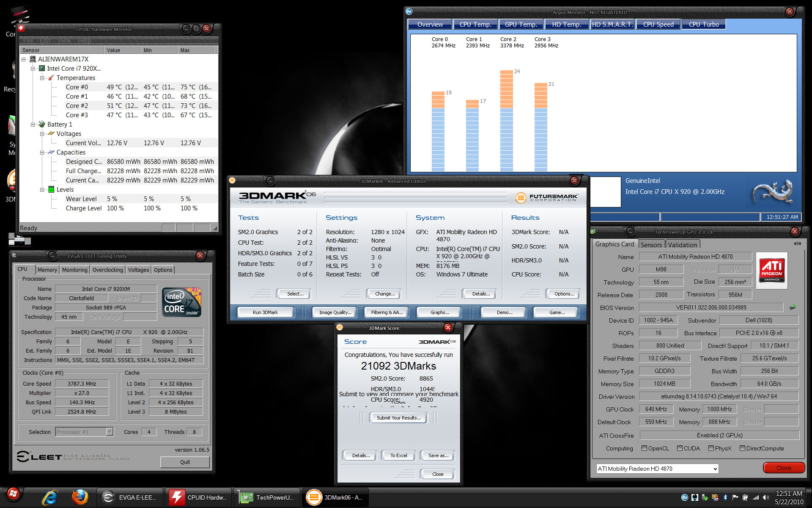Click the Futuremark logo in 3DMark06

pos(546,197)
